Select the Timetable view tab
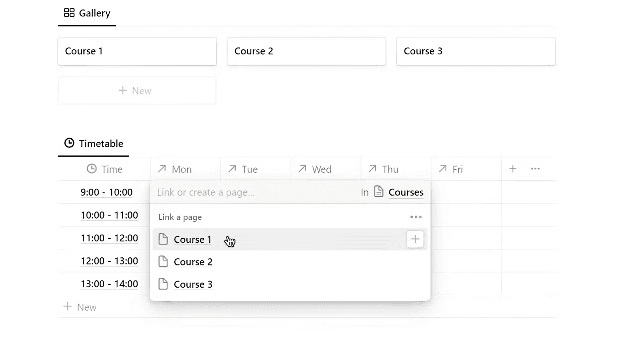The height and width of the screenshot is (362, 644). click(x=94, y=144)
